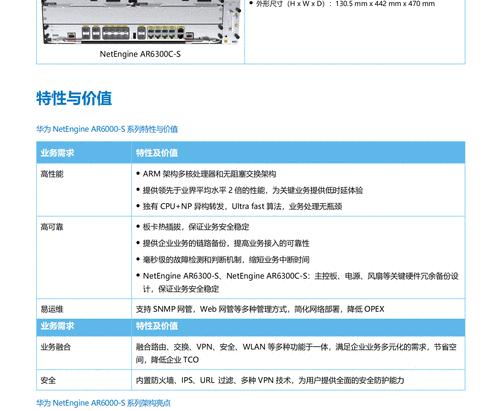500x411 pixels.
Task: Click the caption 华为 NetEngine AR6000-S 系列架构亮点
Action: point(103,403)
